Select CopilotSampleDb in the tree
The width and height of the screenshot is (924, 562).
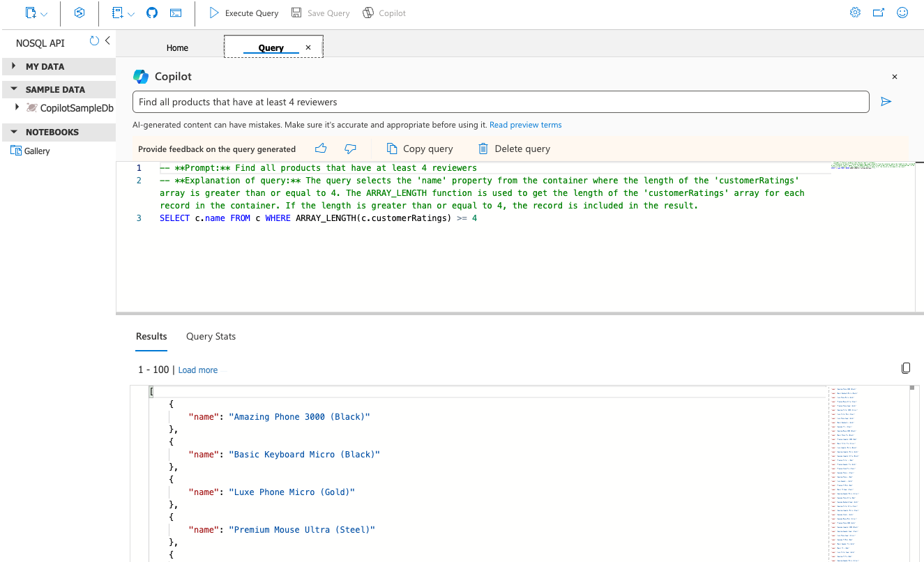click(x=77, y=108)
